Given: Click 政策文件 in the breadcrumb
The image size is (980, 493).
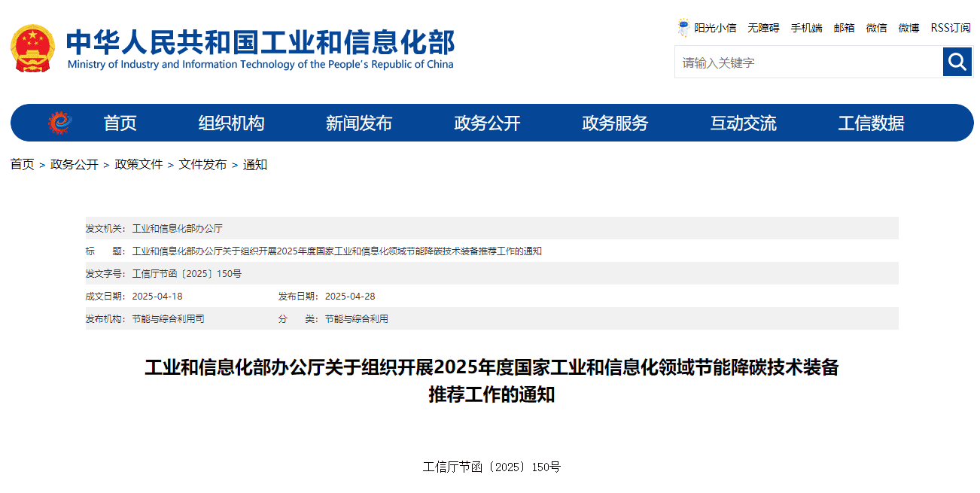Looking at the screenshot, I should pyautogui.click(x=138, y=165).
